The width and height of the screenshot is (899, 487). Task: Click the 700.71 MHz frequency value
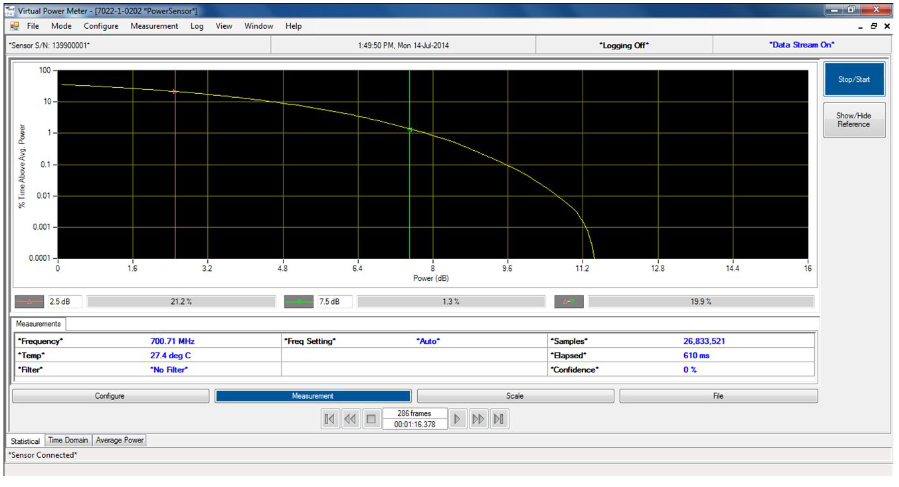pyautogui.click(x=173, y=341)
